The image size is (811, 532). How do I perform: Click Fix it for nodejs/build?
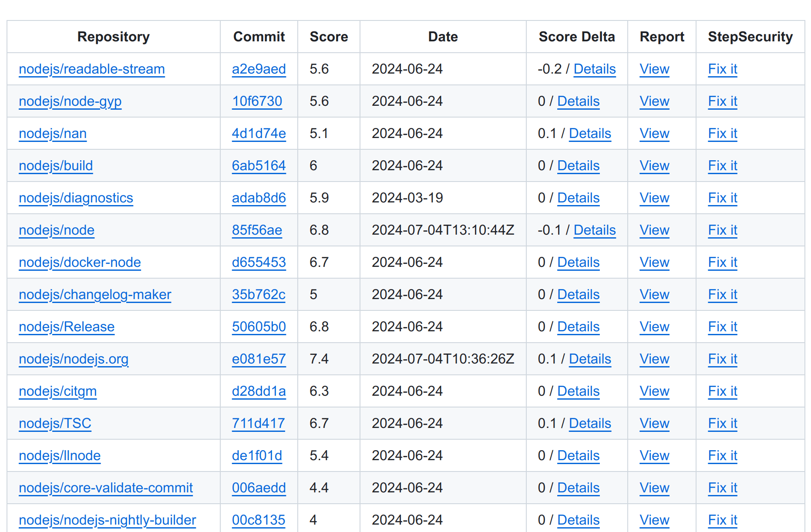pos(722,166)
